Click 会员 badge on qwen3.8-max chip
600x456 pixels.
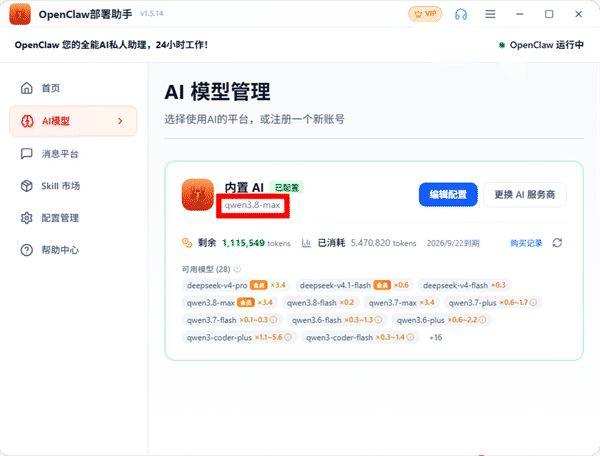pyautogui.click(x=246, y=303)
